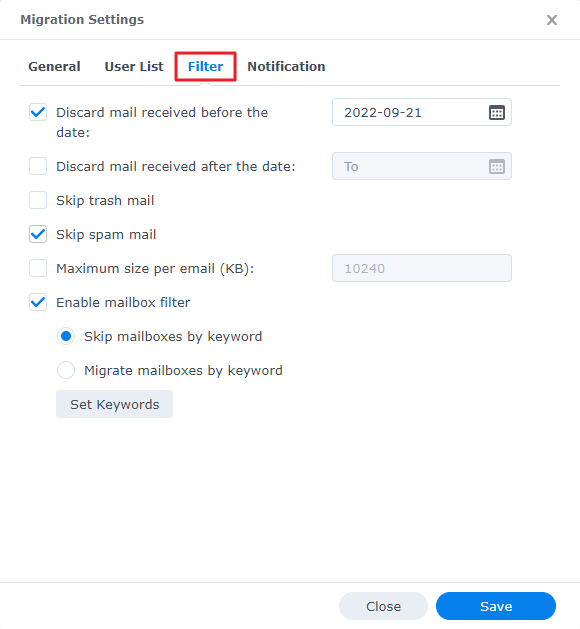The height and width of the screenshot is (629, 580).
Task: Open calendar picker for discard-before date
Action: point(497,112)
